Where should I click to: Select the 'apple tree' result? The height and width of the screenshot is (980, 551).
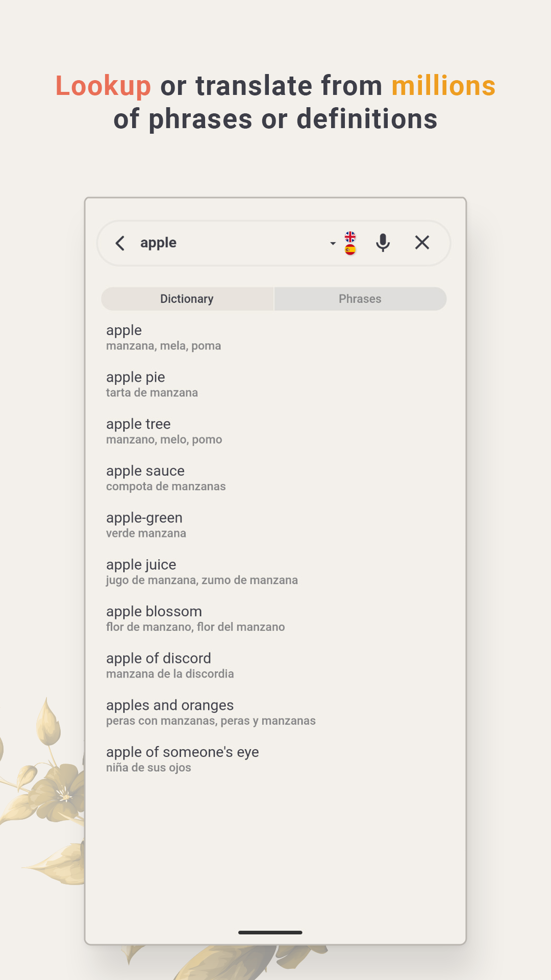[x=275, y=431]
